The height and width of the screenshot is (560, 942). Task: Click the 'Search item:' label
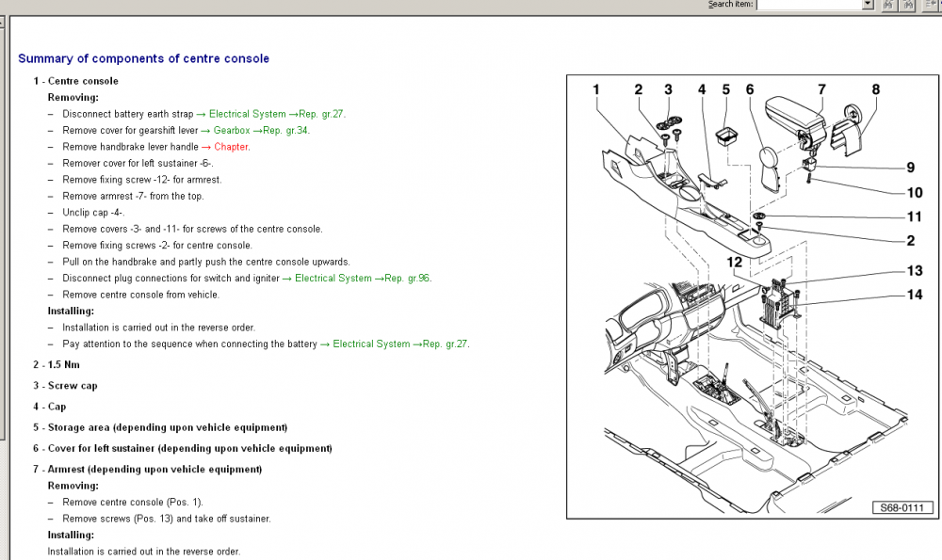(x=731, y=4)
